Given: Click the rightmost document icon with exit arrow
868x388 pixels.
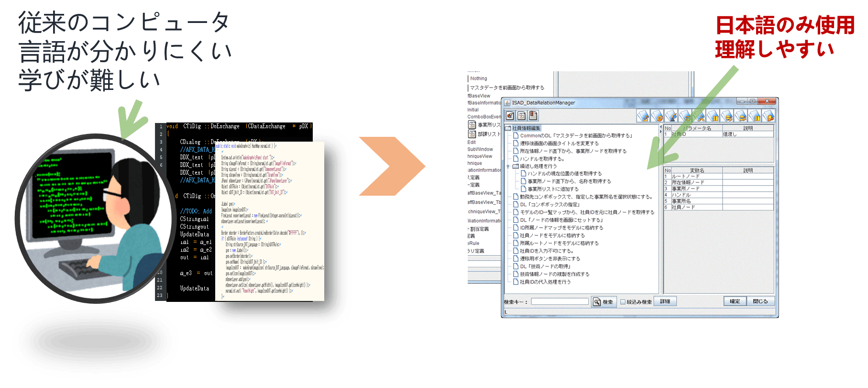Looking at the screenshot, I should click(x=769, y=116).
